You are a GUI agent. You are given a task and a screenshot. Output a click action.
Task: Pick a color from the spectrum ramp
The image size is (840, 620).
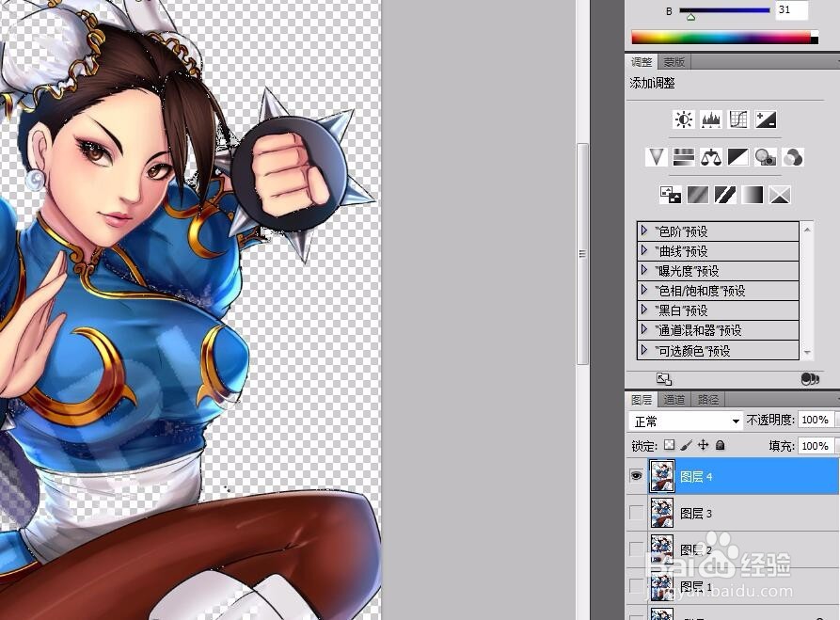pos(721,38)
